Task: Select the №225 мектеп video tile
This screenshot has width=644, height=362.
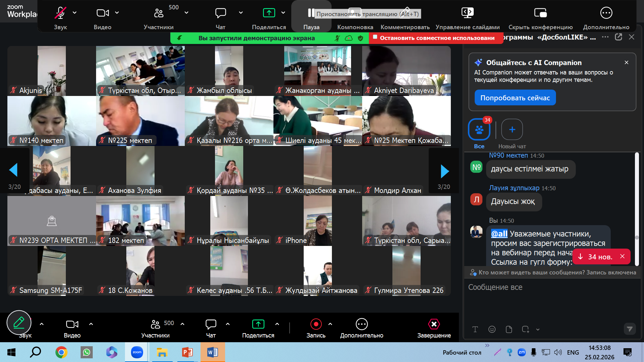Action: 140,121
